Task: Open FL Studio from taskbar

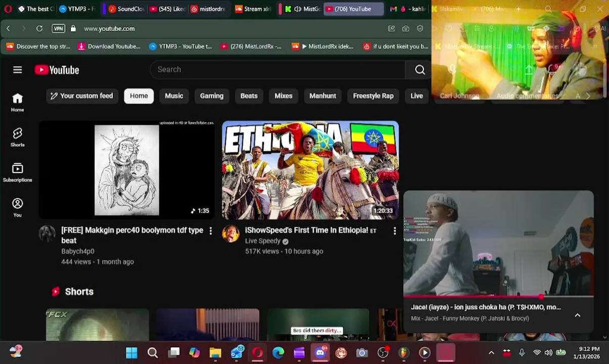Action: [404, 353]
